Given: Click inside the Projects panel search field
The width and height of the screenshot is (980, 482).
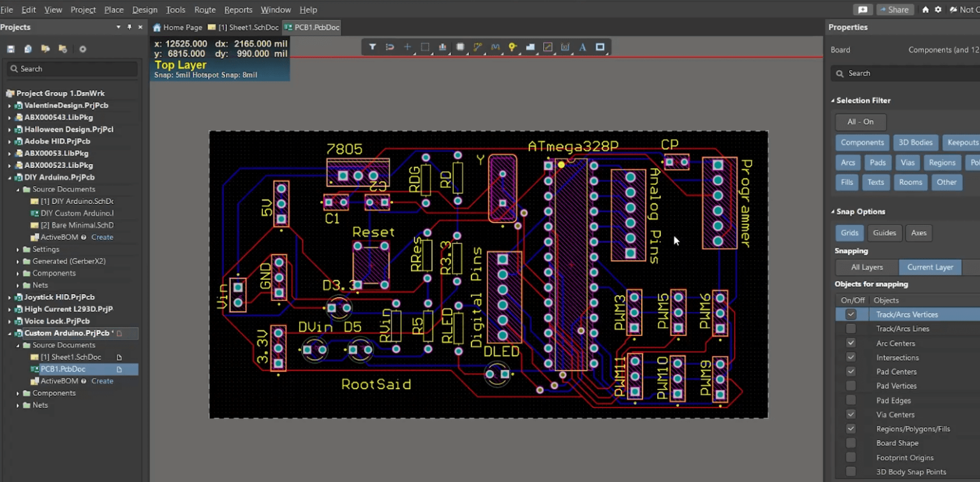Looking at the screenshot, I should (x=71, y=68).
